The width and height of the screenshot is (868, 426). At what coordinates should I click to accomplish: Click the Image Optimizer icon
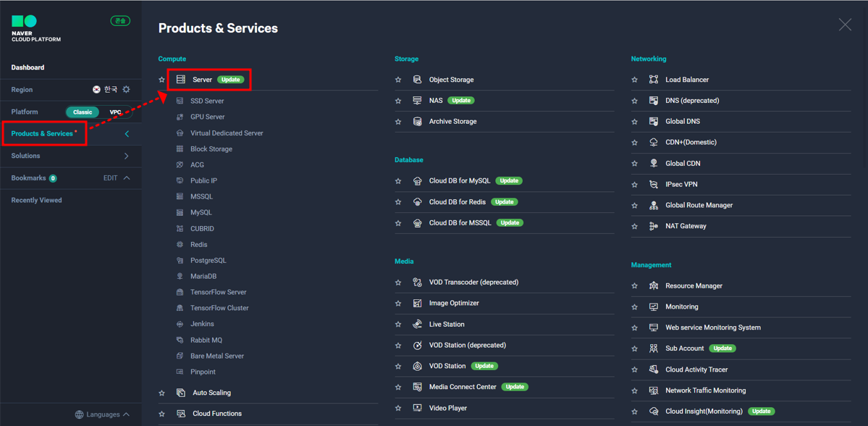[x=418, y=303]
